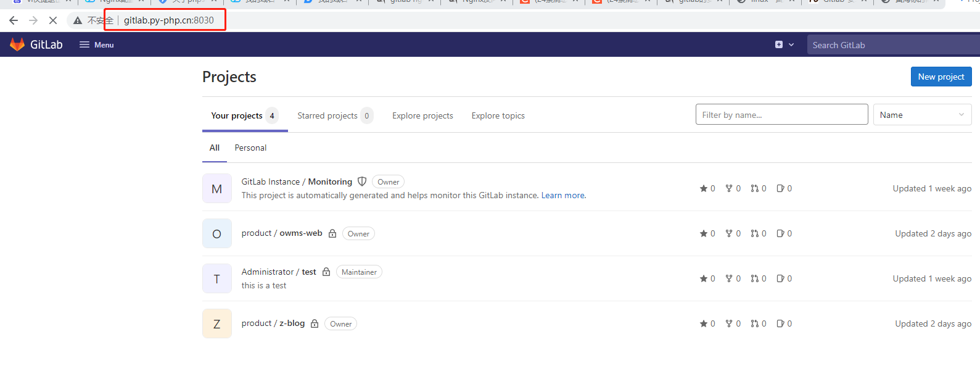Click the M avatar of Monitoring project

217,188
